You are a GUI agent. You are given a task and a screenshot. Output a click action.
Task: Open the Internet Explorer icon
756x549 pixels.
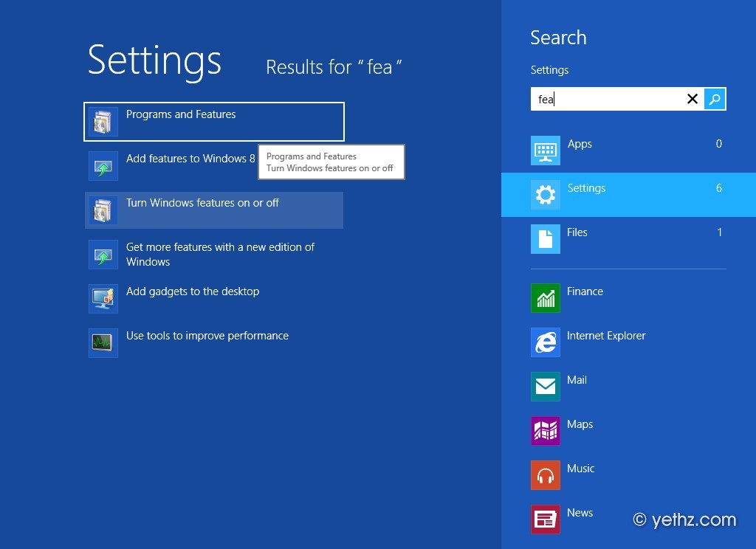pyautogui.click(x=546, y=342)
